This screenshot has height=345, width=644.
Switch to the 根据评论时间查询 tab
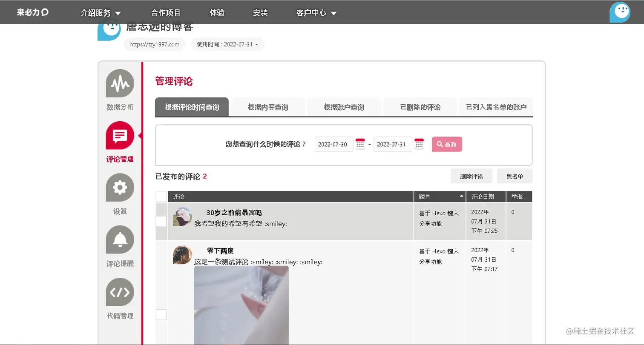pos(192,107)
